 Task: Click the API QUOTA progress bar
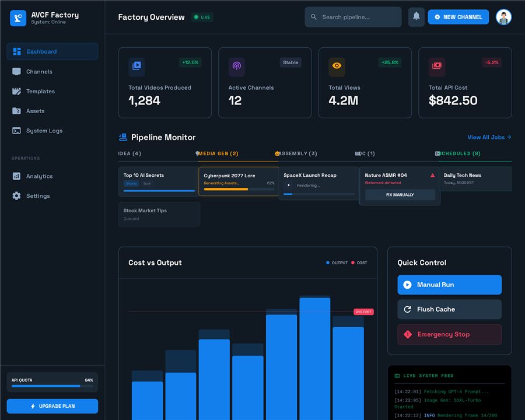pyautogui.click(x=52, y=386)
